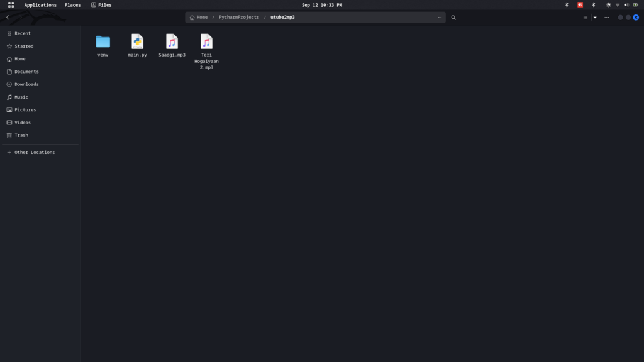This screenshot has height=362, width=644.
Task: Open Documents from the sidebar
Action: tap(40, 72)
